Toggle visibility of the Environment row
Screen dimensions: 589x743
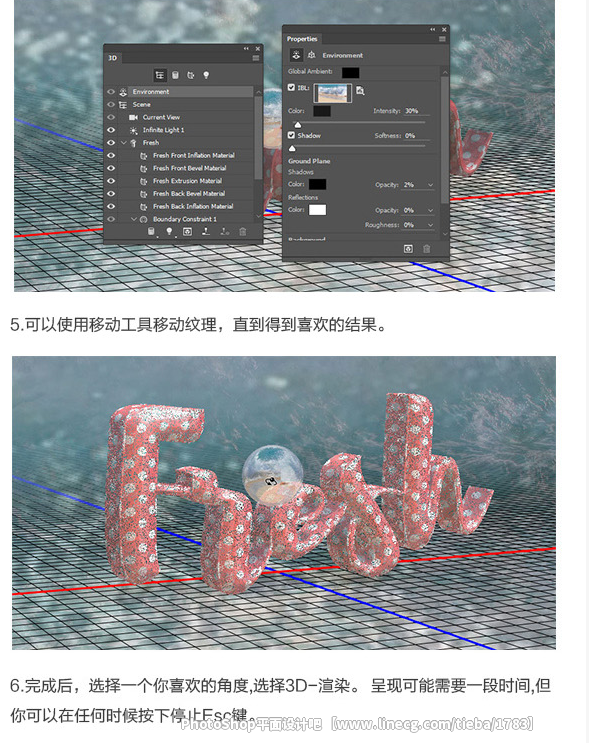coord(111,92)
